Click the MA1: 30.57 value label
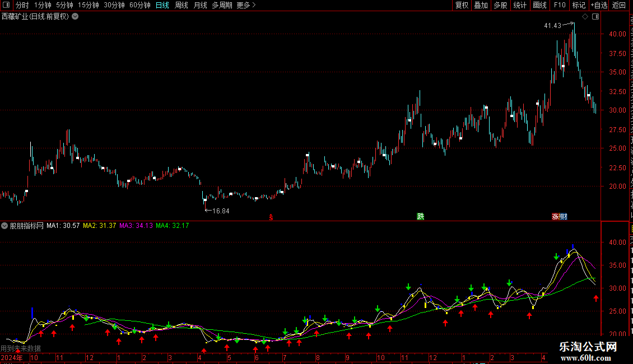The height and width of the screenshot is (364, 633). (x=63, y=226)
